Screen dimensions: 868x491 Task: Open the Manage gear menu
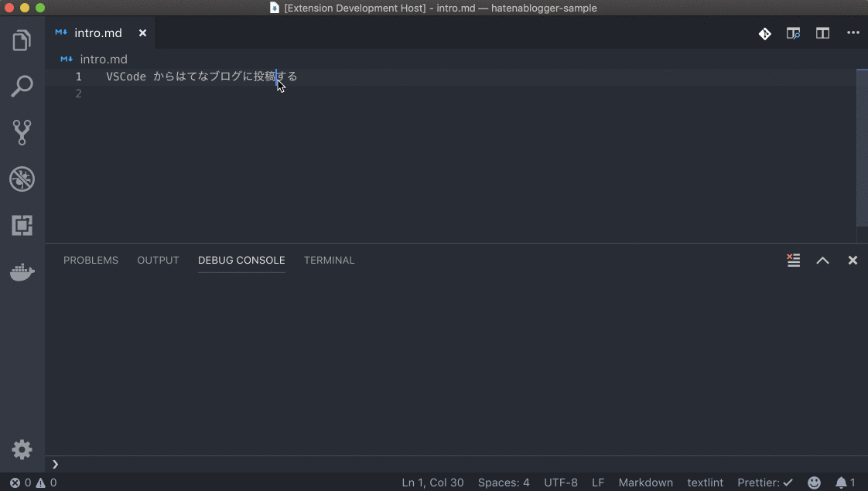[x=22, y=449]
